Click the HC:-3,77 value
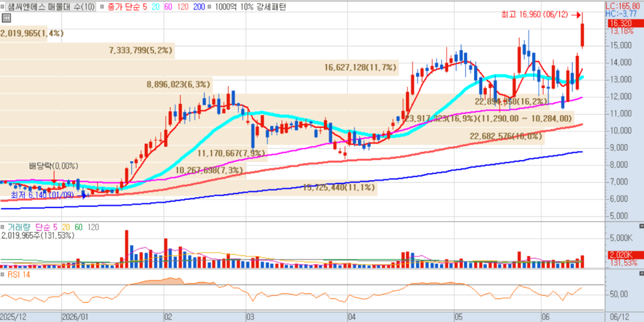This screenshot has height=322, width=644. coord(622,13)
